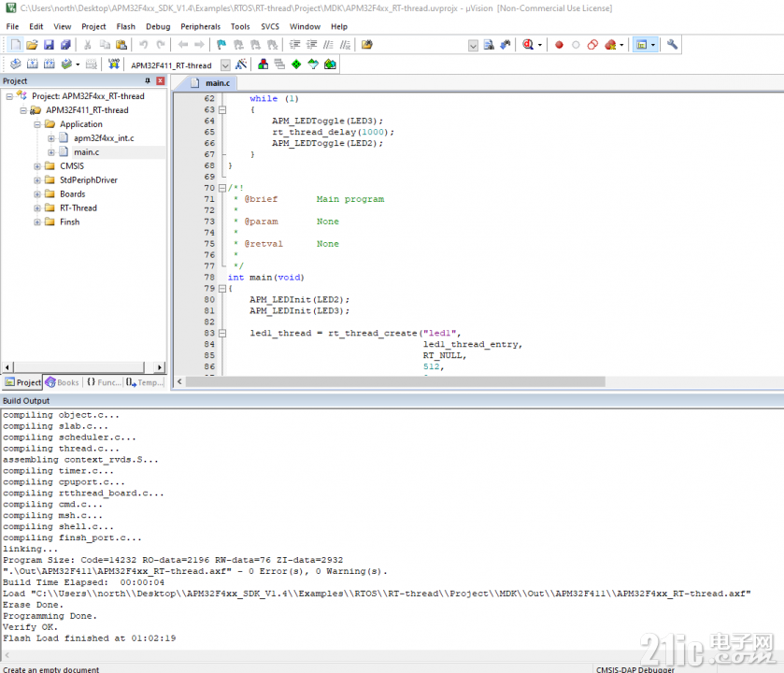Expand the CMSIS folder
784x673 pixels.
pos(37,166)
